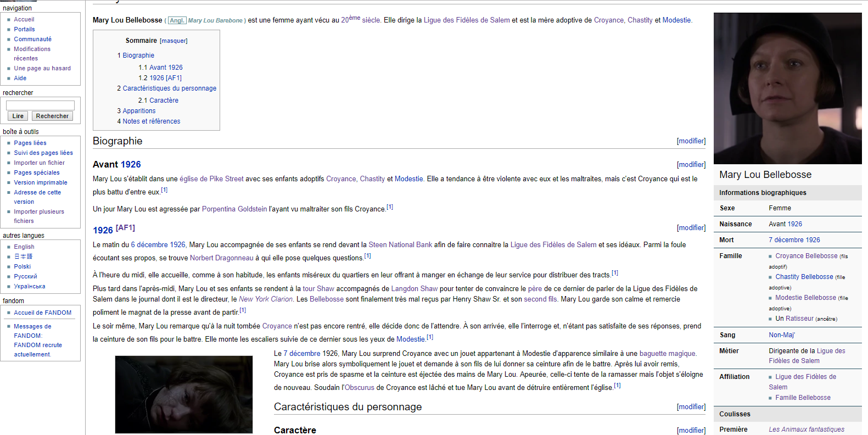Click the Rechercher button
This screenshot has width=868, height=435.
(x=52, y=116)
